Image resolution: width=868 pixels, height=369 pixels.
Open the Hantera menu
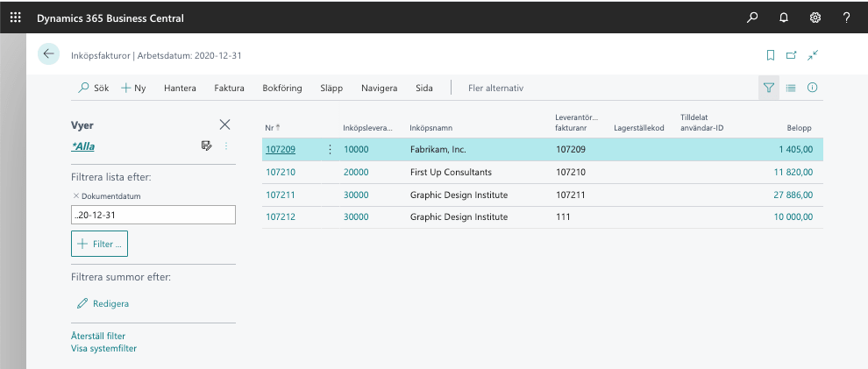click(180, 88)
